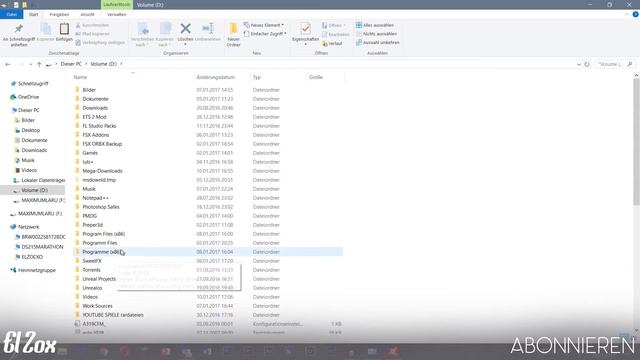Open the address bar history dropdown

pos(579,64)
